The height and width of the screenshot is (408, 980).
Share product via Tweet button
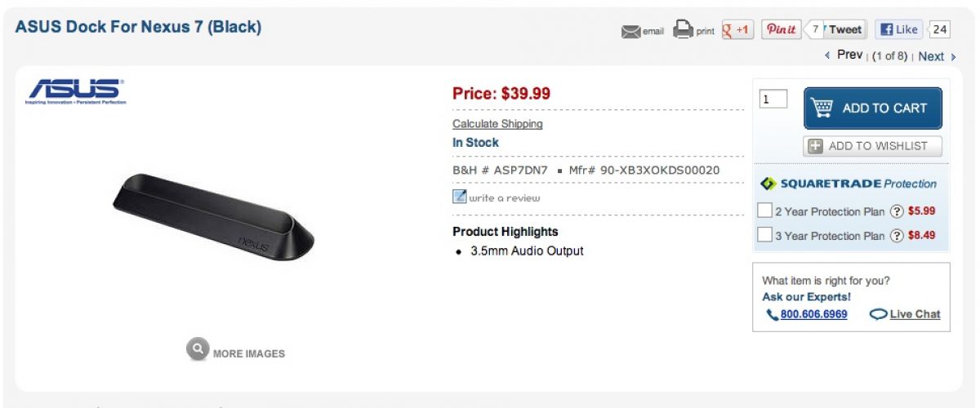(x=844, y=30)
